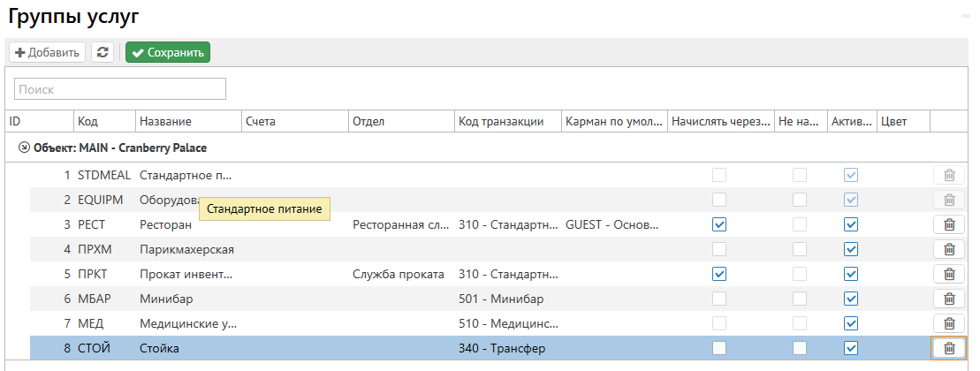Click the Цвет cell for Стойка
This screenshot has width=980, height=371.
(x=903, y=348)
